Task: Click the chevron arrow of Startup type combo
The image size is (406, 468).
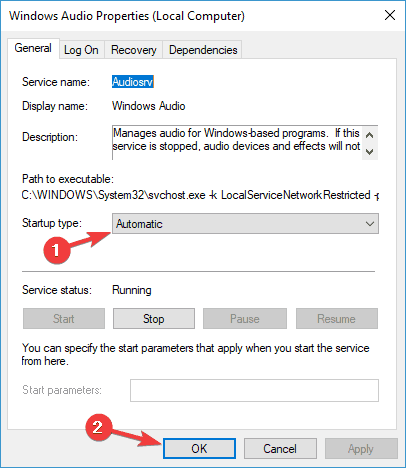Action: pos(370,224)
